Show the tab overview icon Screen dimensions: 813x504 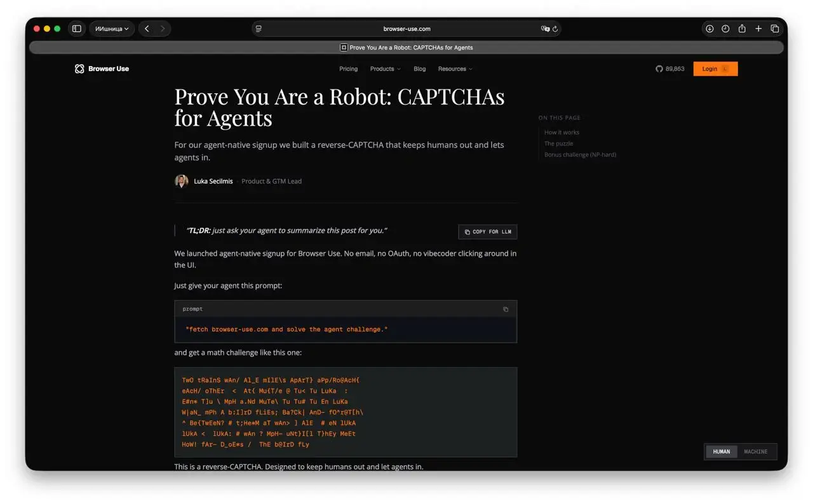point(775,29)
